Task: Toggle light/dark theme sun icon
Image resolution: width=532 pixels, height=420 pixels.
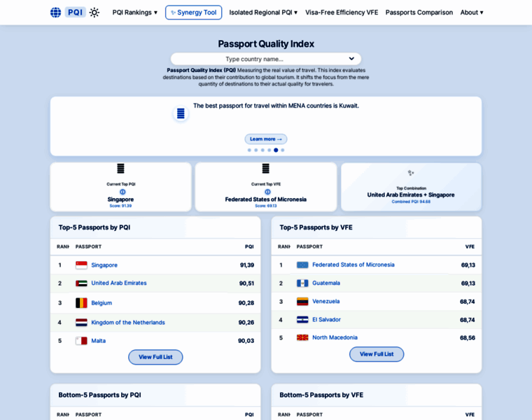Action: (x=94, y=12)
